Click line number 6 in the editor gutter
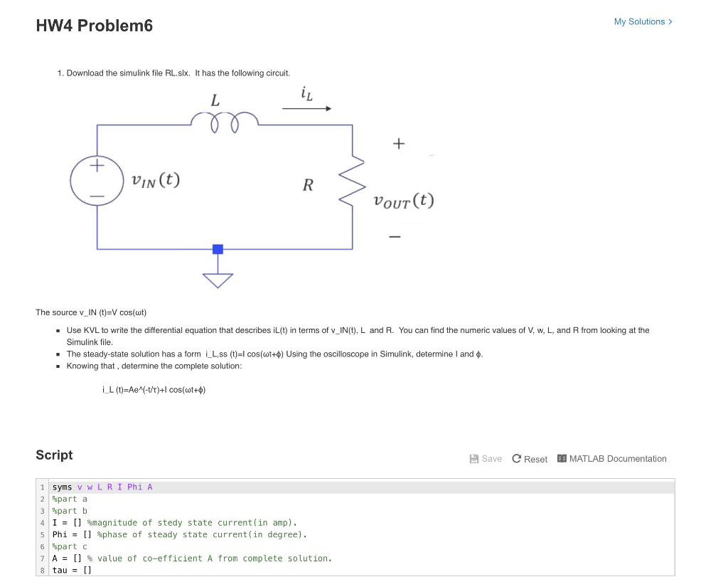This screenshot has height=582, width=728. click(42, 546)
